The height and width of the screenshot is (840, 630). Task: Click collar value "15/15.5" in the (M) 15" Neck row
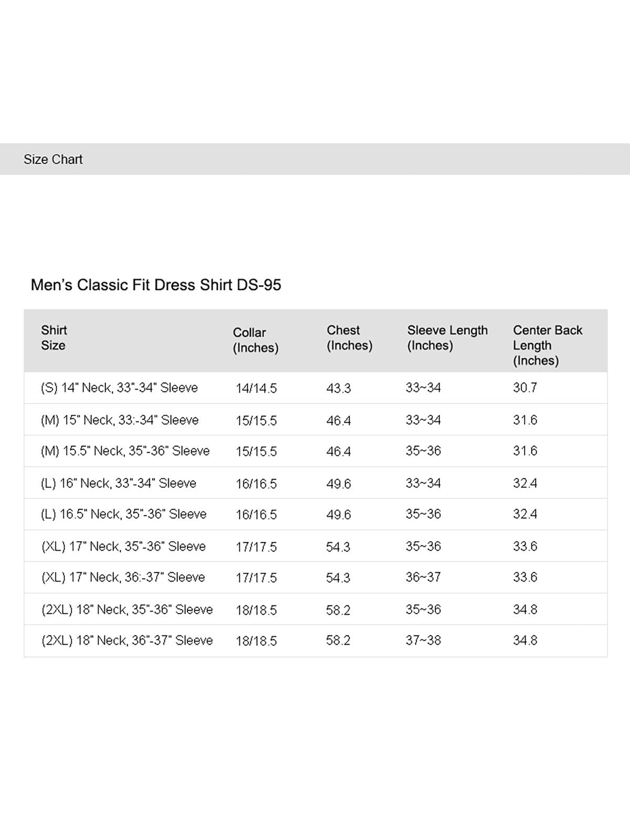click(x=256, y=421)
